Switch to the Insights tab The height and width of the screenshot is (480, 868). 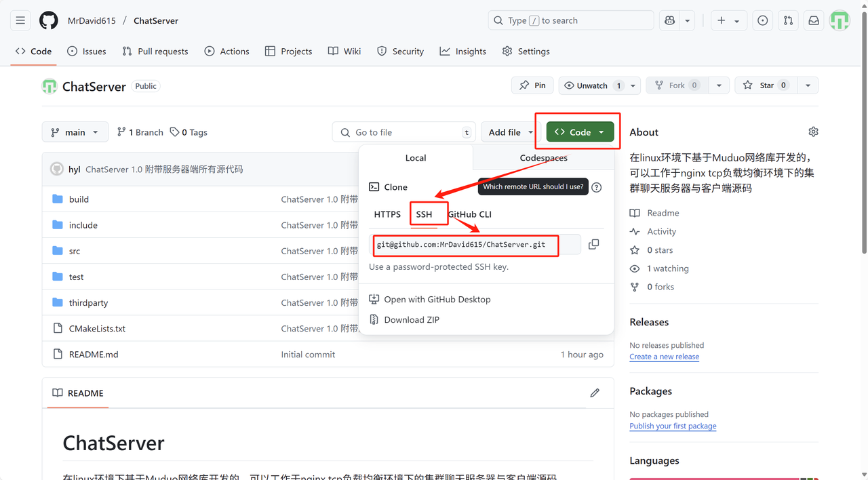tap(463, 51)
